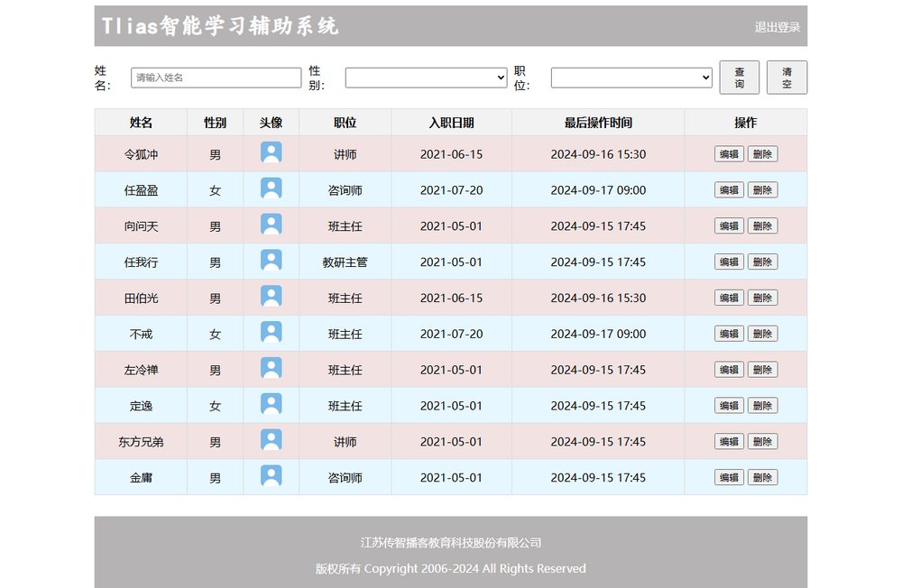Image resolution: width=902 pixels, height=588 pixels.
Task: Click avatar icon in 向问天 row
Action: point(271,225)
